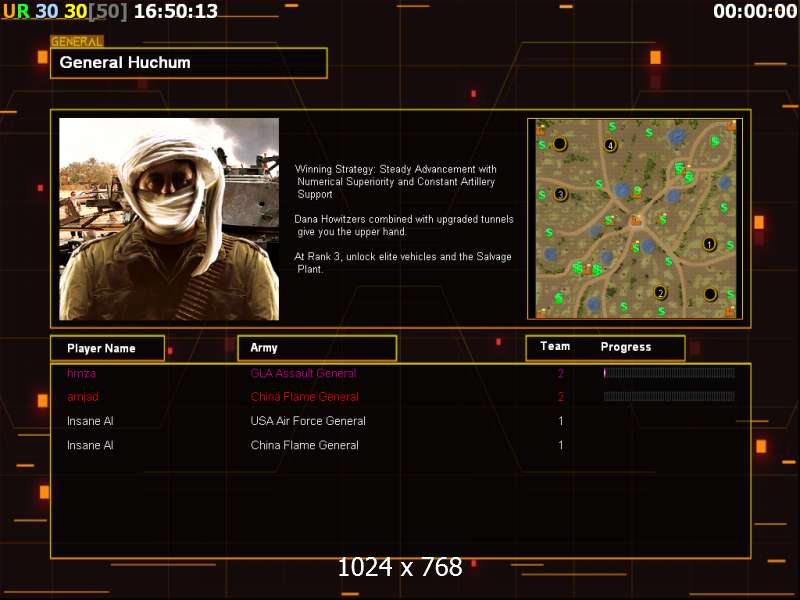
Task: Click the Team column header label
Action: [555, 346]
